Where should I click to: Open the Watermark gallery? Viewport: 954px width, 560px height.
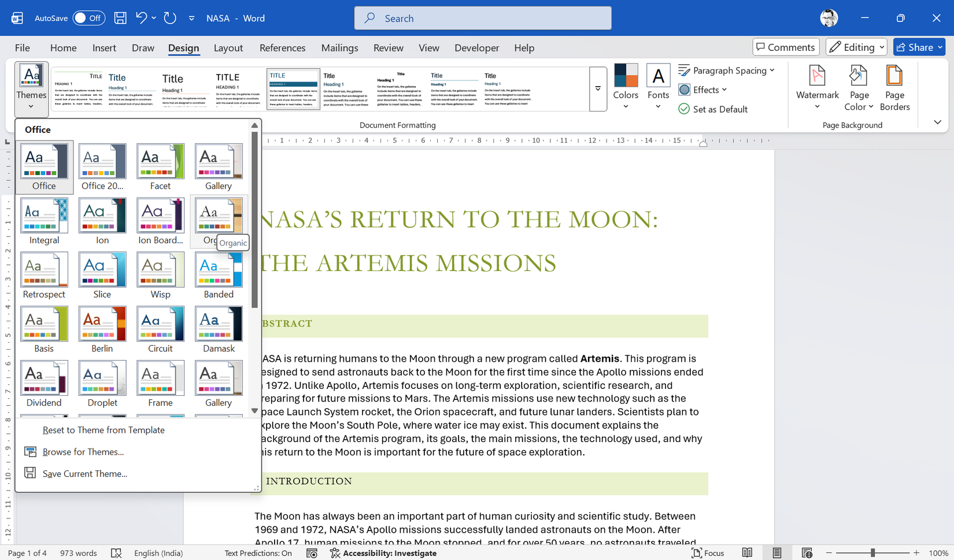(x=816, y=88)
